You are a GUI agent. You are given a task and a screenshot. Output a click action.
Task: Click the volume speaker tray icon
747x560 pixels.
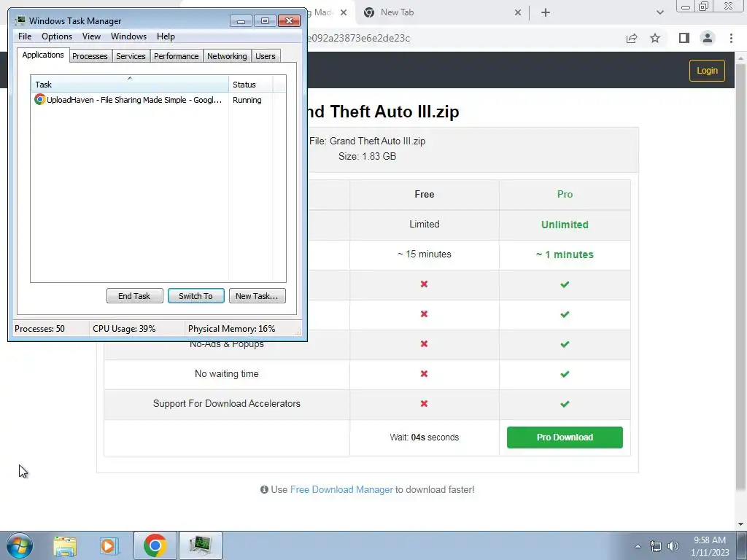pyautogui.click(x=673, y=546)
